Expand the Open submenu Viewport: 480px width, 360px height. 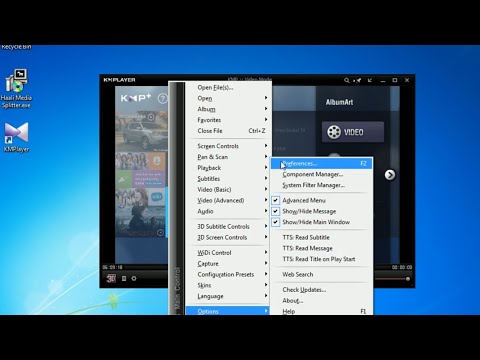pos(229,98)
